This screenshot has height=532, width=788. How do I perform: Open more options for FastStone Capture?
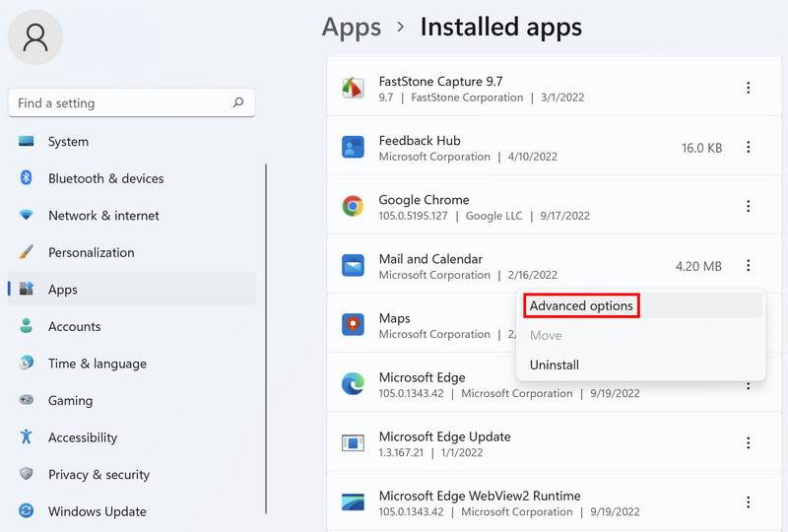click(749, 88)
